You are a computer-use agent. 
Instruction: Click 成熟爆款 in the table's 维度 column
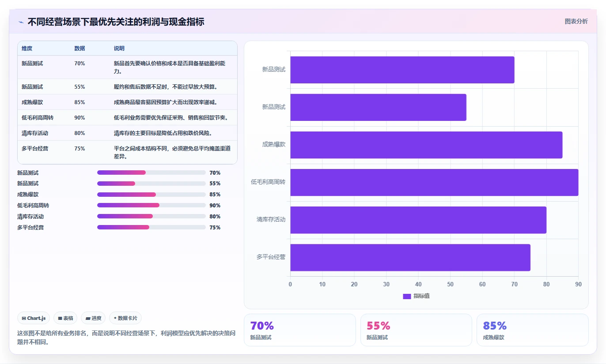click(32, 102)
